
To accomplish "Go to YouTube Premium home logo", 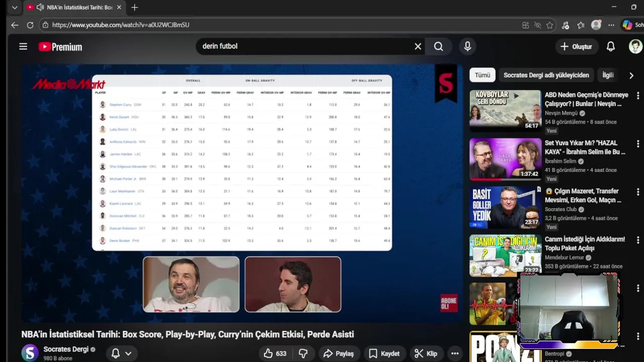I will click(60, 47).
